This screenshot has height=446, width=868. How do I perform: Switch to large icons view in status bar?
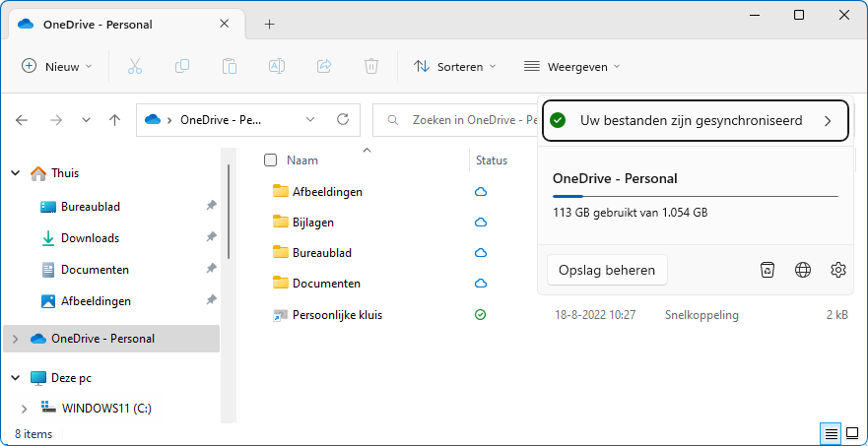(852, 434)
